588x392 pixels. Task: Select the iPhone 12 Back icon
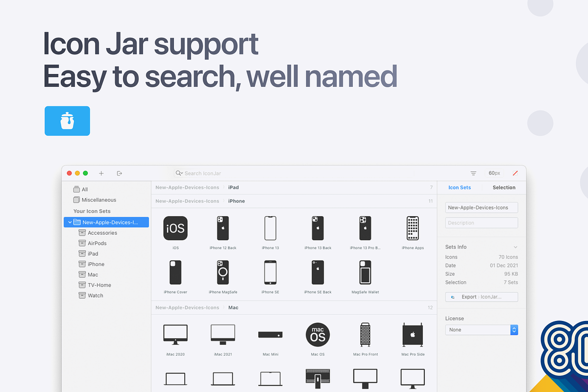(x=223, y=228)
